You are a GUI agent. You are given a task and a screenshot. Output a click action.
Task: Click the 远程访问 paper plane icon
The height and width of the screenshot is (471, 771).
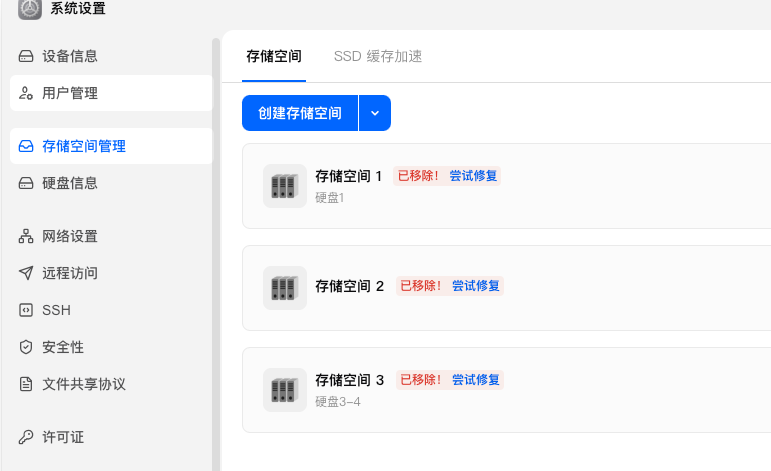pyautogui.click(x=26, y=273)
